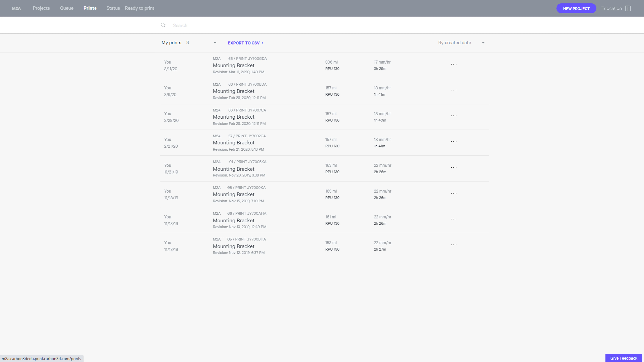Click the M2A logo in header
Viewport: 644px width, 362px height.
(16, 8)
